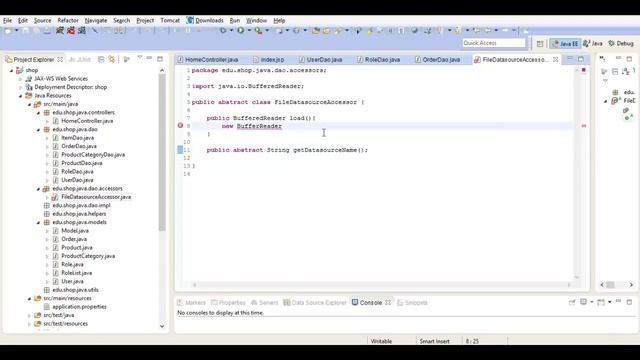The width and height of the screenshot is (640, 360).
Task: Open the Open Perspective button
Action: [540, 43]
